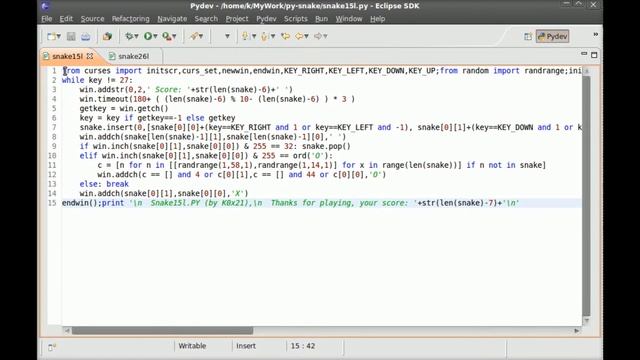Screen dimensions: 640x360
Task: Click the Open Perspective icon
Action: tap(528, 36)
